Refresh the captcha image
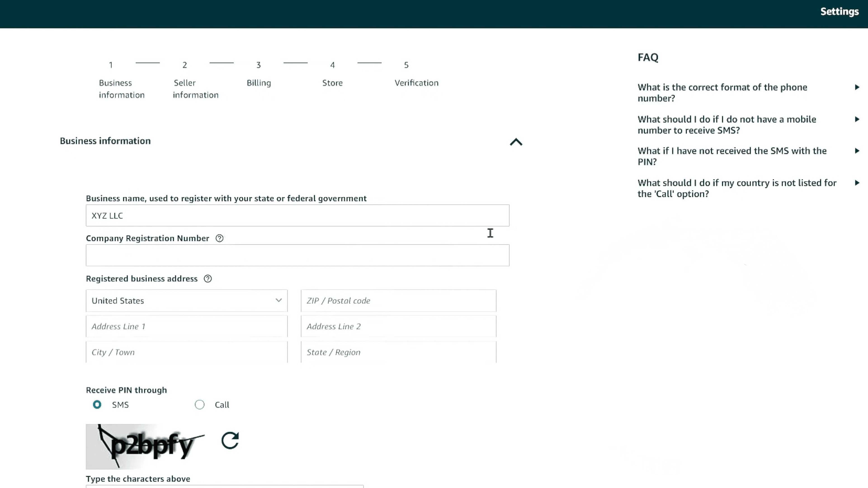Viewport: 868px width, 488px height. 230,441
